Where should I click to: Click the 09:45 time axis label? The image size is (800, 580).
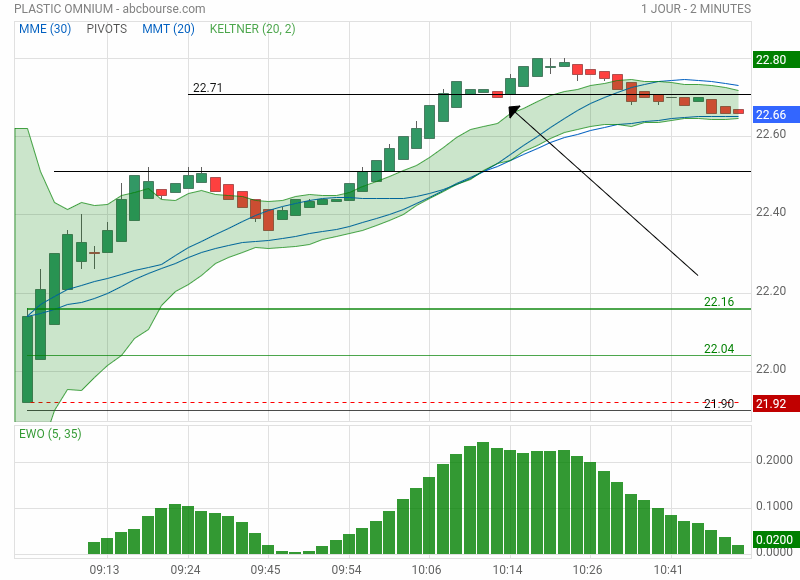click(x=265, y=569)
